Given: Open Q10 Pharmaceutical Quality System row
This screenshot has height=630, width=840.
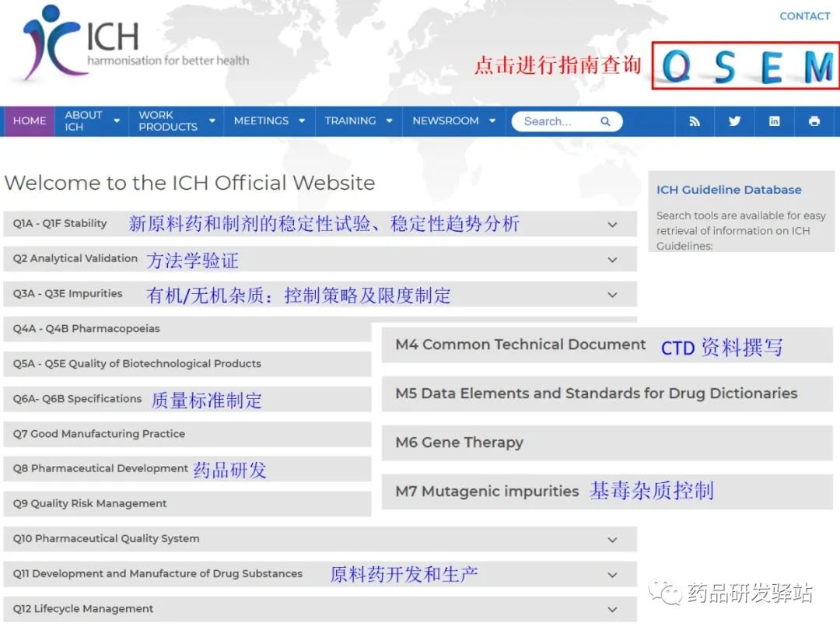Looking at the screenshot, I should 320,539.
